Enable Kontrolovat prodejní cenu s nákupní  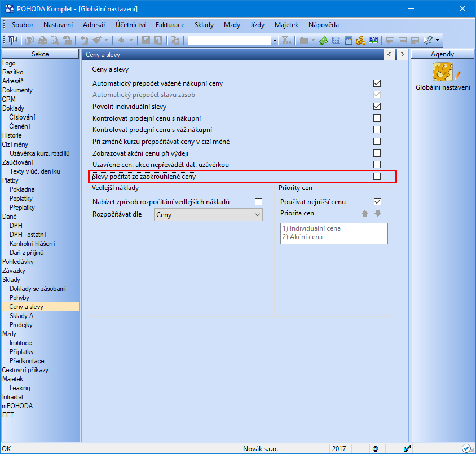pos(377,118)
